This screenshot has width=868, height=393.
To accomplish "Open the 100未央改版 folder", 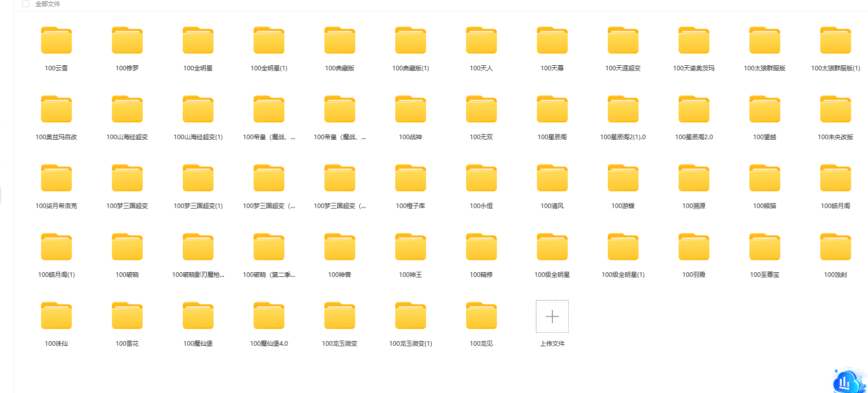I will coord(835,109).
